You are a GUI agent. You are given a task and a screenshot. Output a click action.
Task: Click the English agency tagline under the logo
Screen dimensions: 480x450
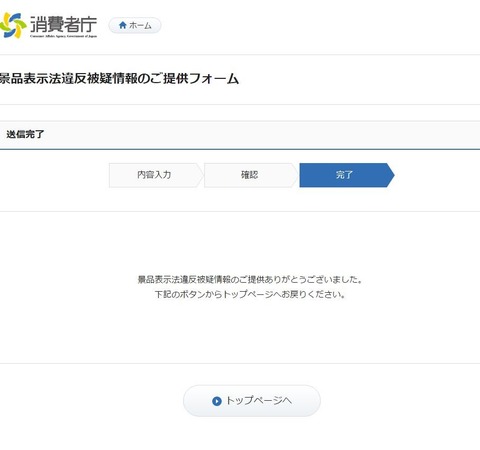(x=63, y=36)
